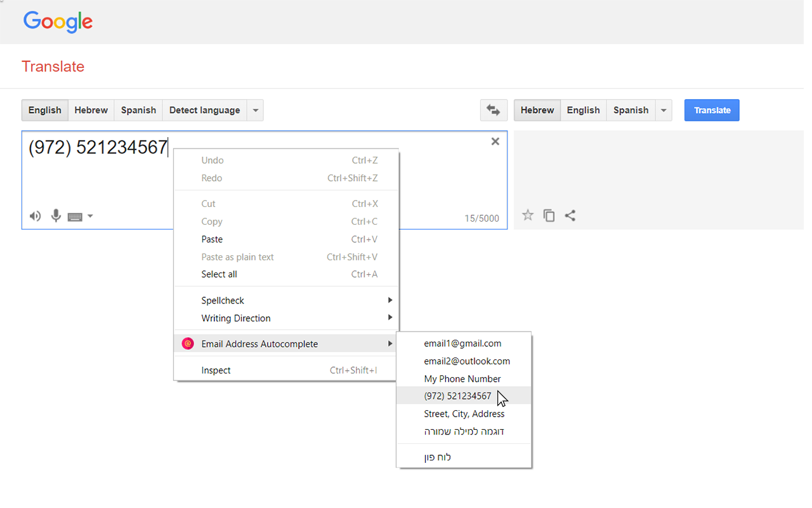Insert email1@gmail.com from the submenu

coord(464,344)
